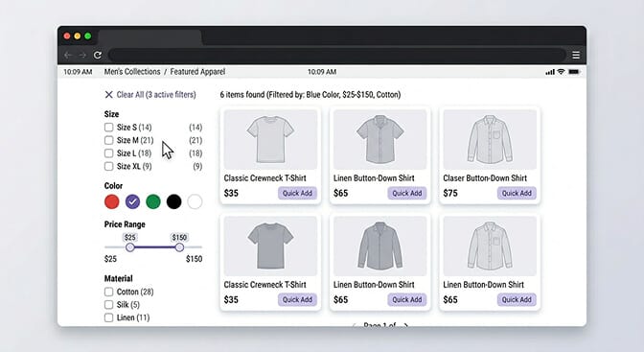This screenshot has width=644, height=352.
Task: Enable the Linen material checkbox
Action: click(x=109, y=317)
